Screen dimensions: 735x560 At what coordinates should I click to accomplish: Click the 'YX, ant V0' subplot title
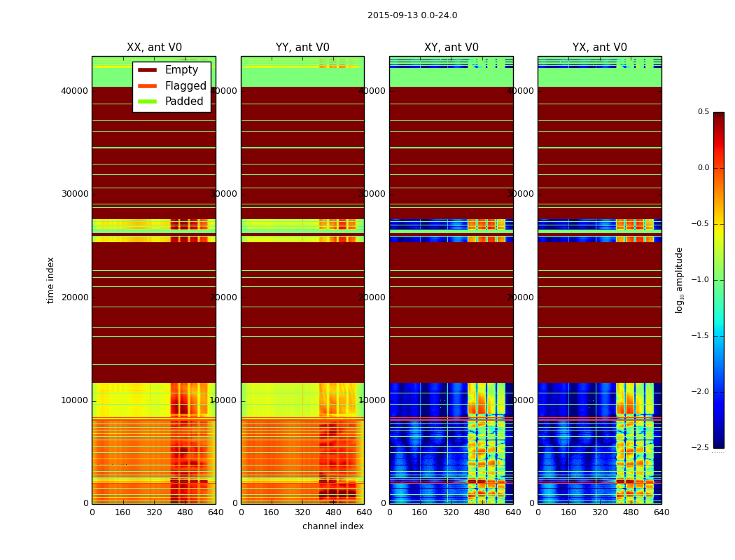pos(600,48)
